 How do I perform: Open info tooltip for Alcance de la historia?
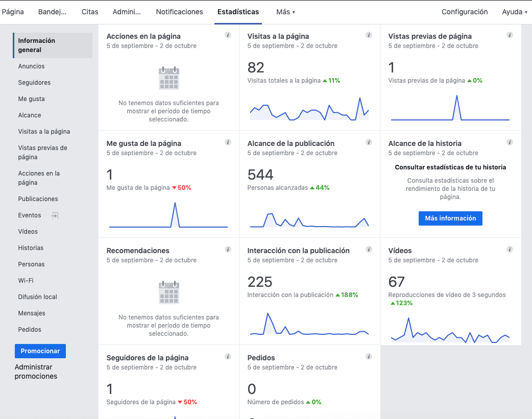click(x=509, y=142)
